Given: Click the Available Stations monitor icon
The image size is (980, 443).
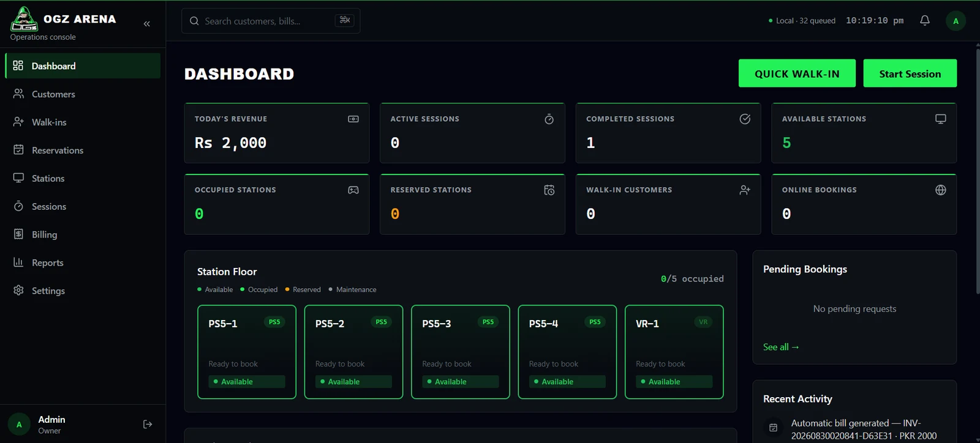Looking at the screenshot, I should (941, 119).
